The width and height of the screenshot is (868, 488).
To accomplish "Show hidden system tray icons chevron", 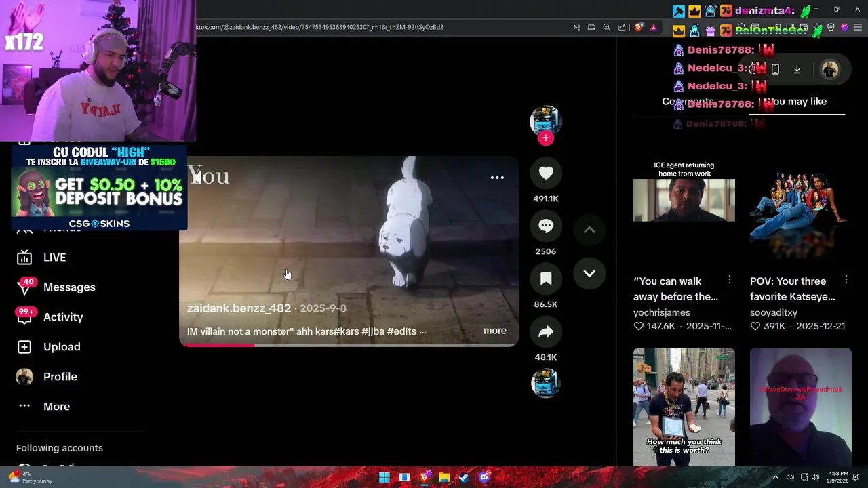I will point(776,477).
